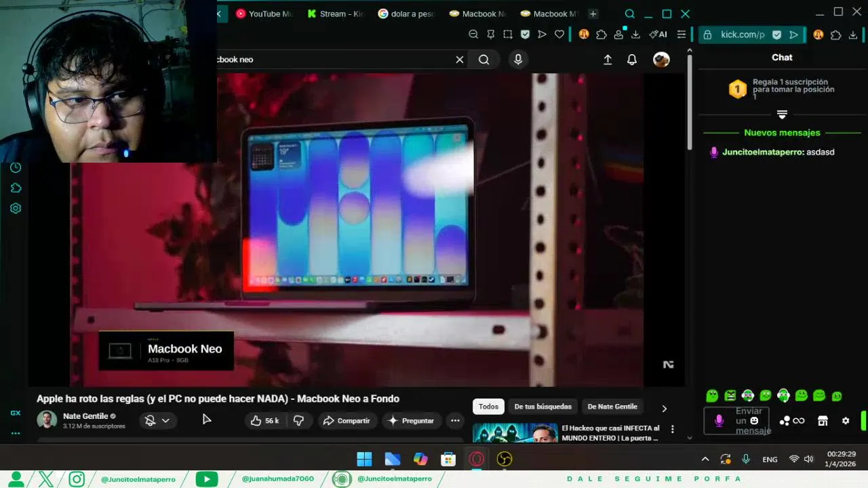Select De Nate Gentile filter chip
Image resolution: width=868 pixels, height=488 pixels.
612,407
